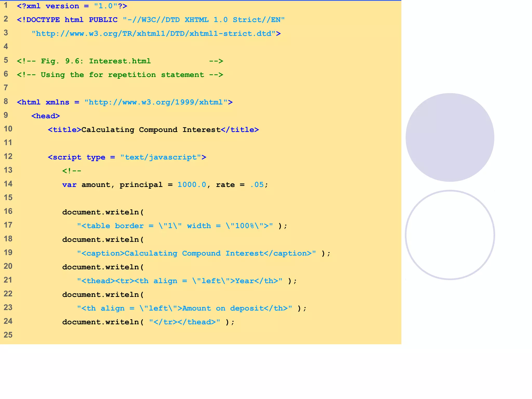Image resolution: width=532 pixels, height=399 pixels.
Task: Click line number 12
Action: click(8, 156)
